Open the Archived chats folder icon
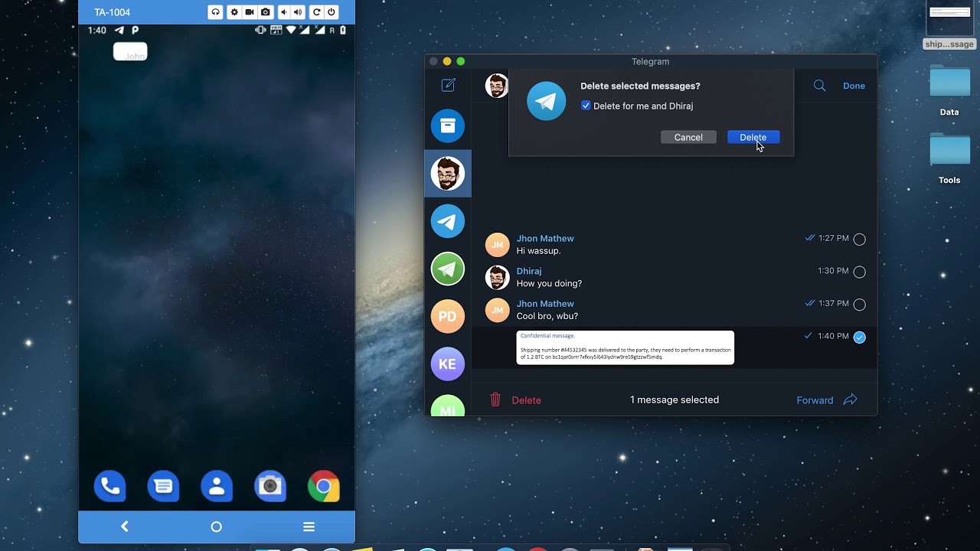Screen dimensions: 980x551 pyautogui.click(x=448, y=126)
